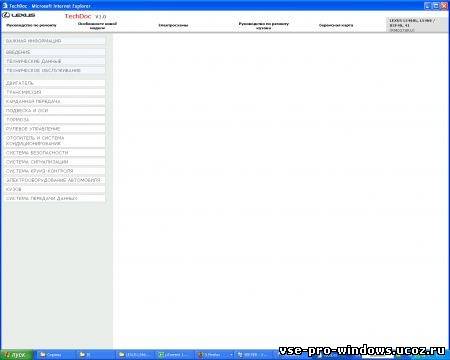Open the Руководство по ремонту tab
This screenshot has width=450, height=360.
tap(31, 25)
